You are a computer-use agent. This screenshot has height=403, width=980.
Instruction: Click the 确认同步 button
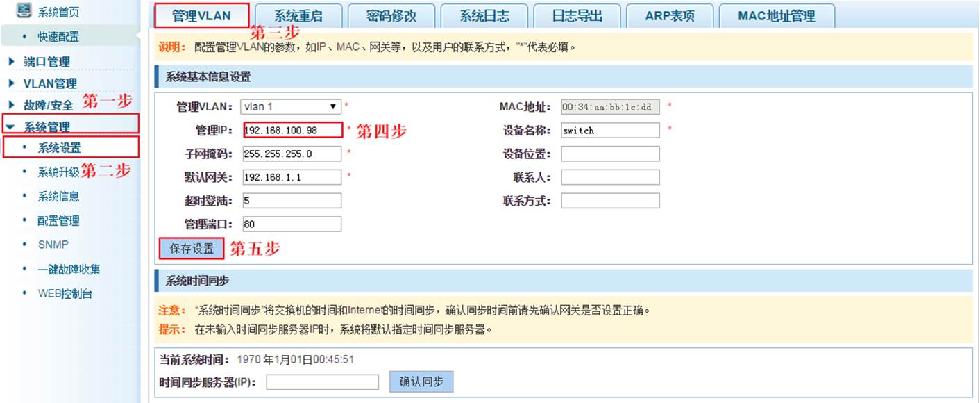click(x=421, y=381)
